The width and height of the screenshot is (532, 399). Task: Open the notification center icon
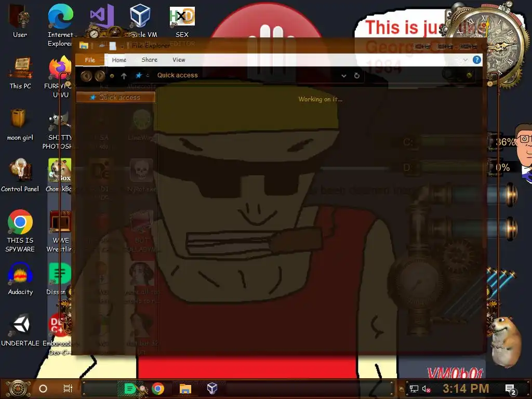point(510,389)
